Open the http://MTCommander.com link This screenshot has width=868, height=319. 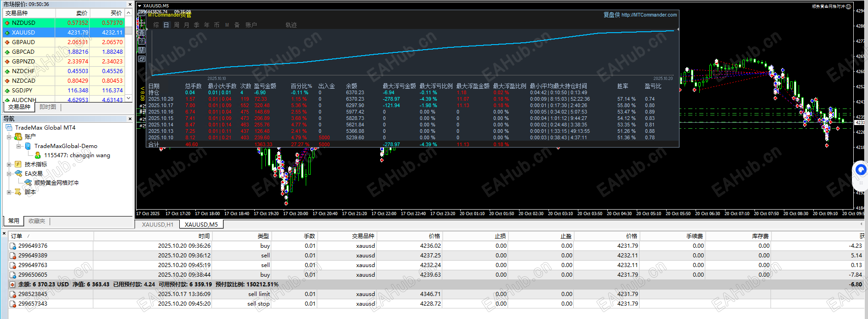click(649, 15)
